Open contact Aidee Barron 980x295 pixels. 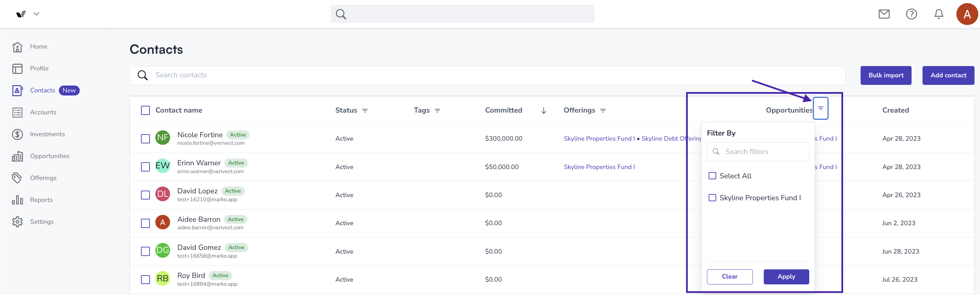198,219
